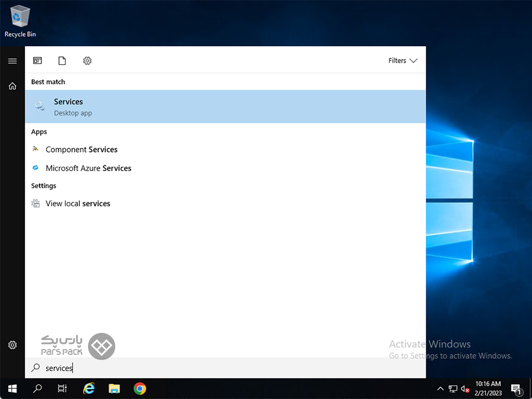Show hidden system tray icons
532x399 pixels.
[440, 389]
